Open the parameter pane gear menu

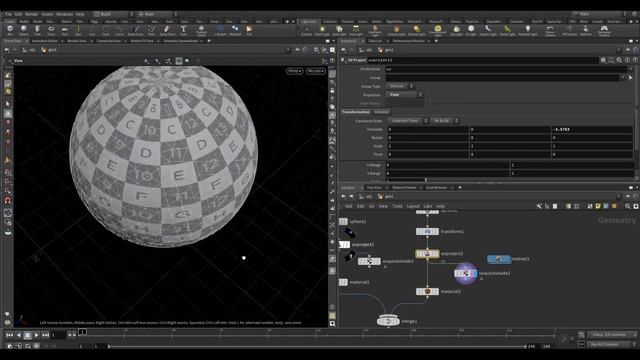(603, 60)
